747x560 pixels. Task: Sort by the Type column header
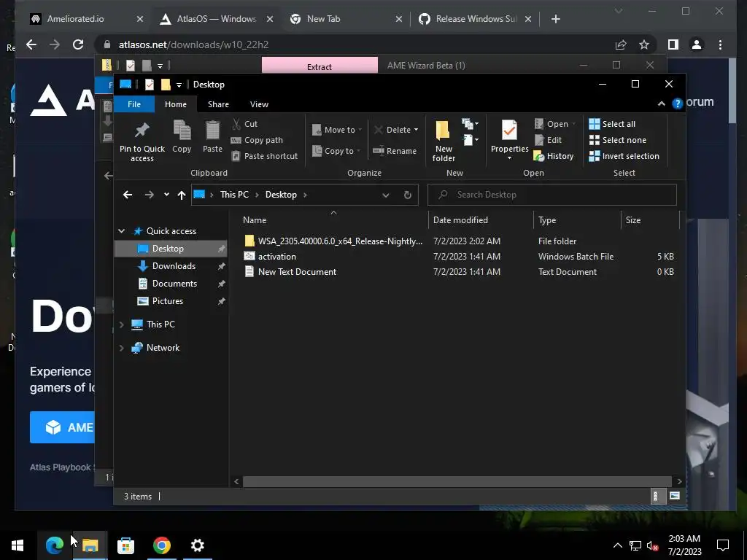578,220
